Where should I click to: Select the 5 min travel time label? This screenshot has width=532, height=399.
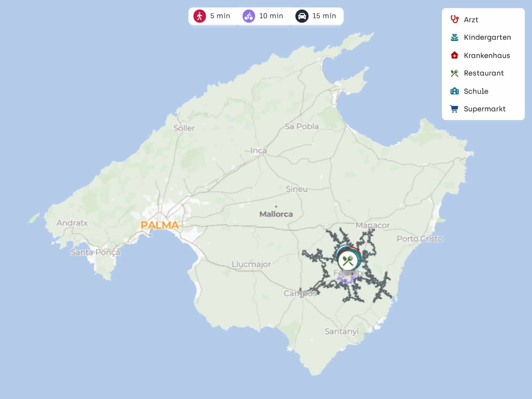(x=220, y=16)
